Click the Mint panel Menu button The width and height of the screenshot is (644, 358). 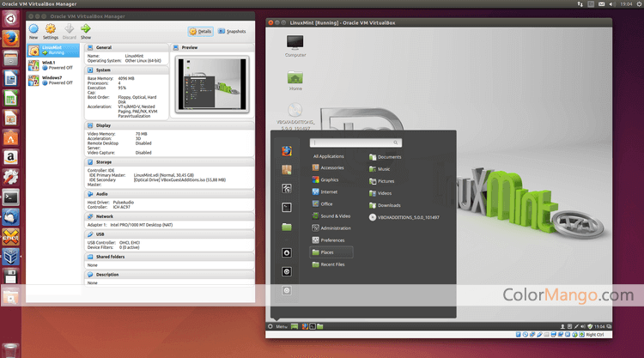pyautogui.click(x=277, y=326)
